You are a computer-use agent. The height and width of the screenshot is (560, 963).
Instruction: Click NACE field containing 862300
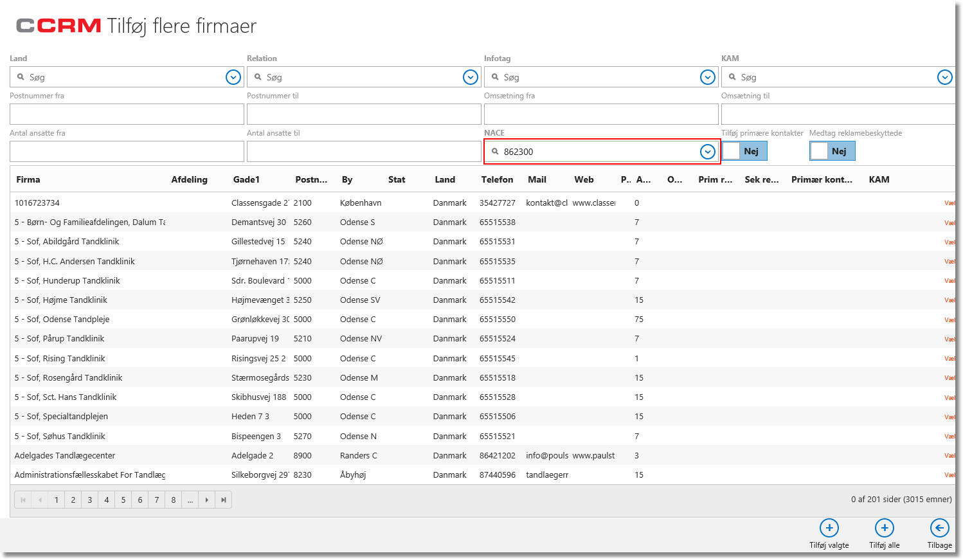tap(601, 152)
